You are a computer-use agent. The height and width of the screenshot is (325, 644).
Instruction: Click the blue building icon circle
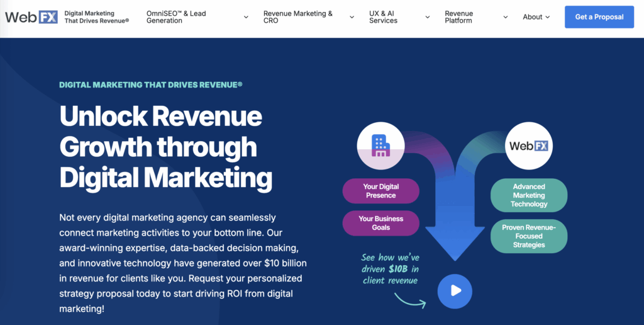380,145
